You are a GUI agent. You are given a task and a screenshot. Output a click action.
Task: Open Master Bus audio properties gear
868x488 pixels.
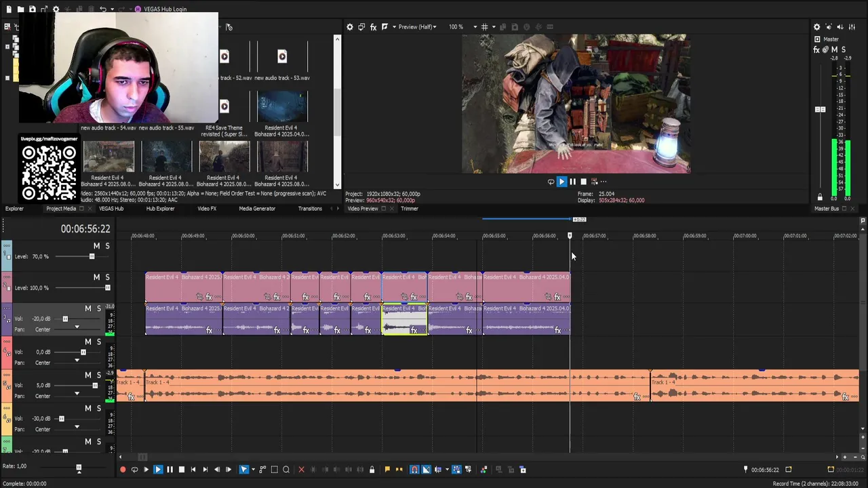point(817,27)
